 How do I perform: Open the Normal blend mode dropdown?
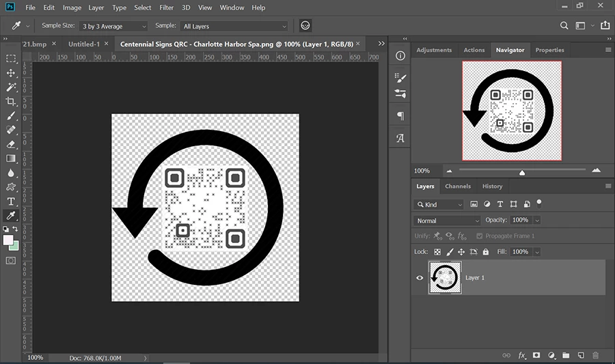click(447, 221)
